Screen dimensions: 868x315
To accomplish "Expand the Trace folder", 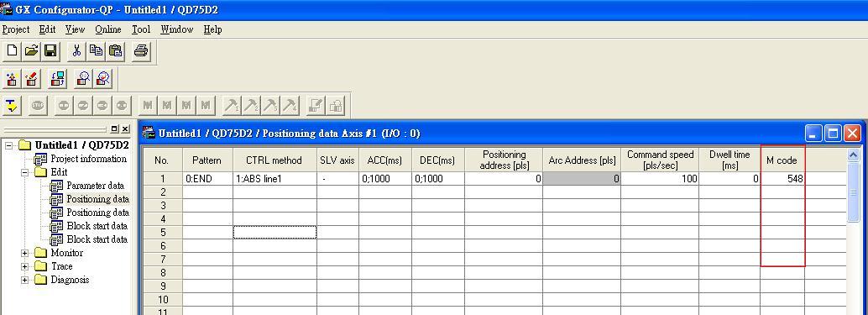I will point(25,266).
